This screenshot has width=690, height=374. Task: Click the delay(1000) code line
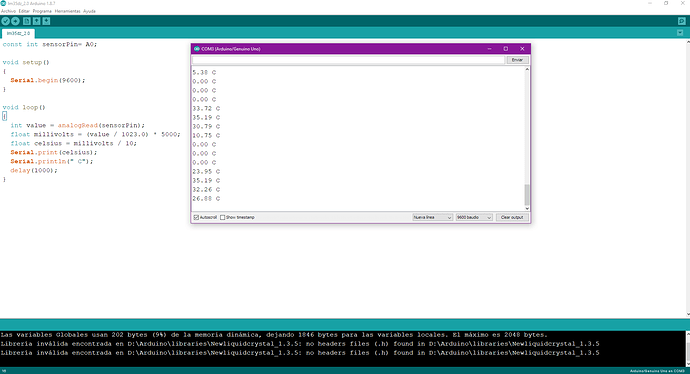(x=34, y=170)
